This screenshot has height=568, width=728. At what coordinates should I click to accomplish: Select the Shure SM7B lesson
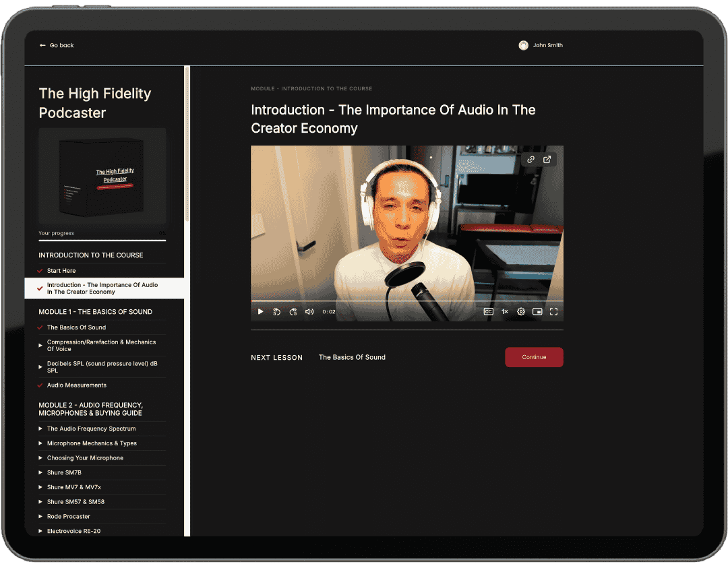65,473
